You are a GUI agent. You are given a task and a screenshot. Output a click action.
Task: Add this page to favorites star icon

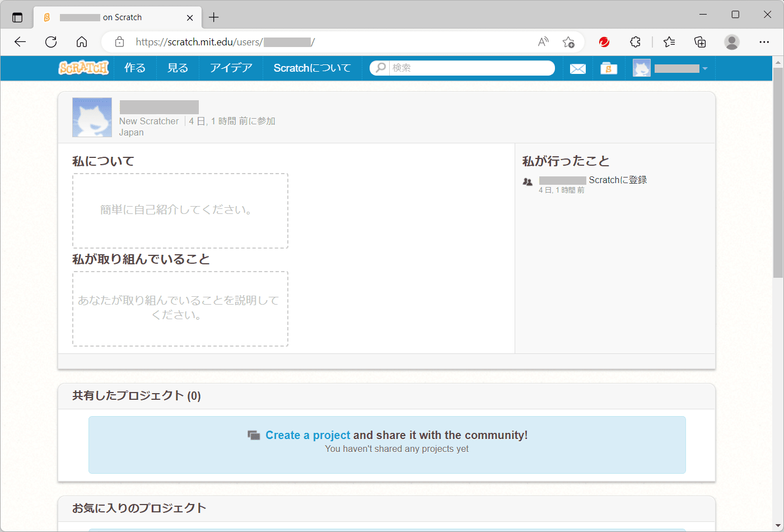[x=568, y=42]
